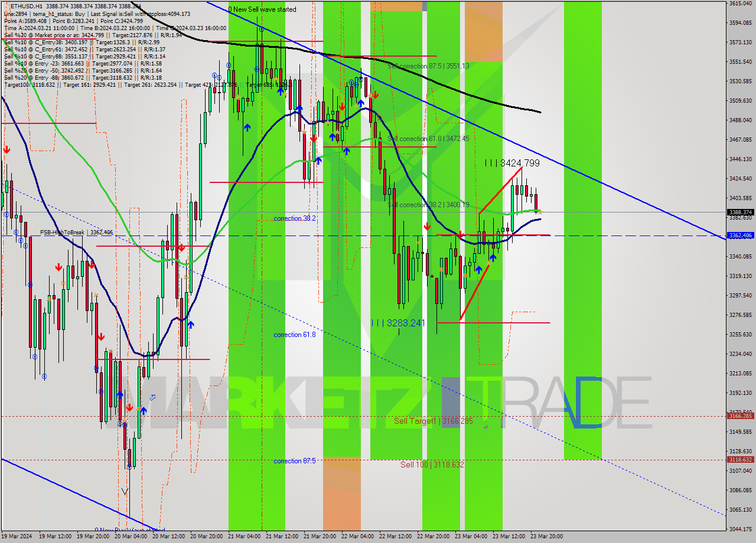Click the 'Sell correction 61.8 | 3472.45' label
Screen dimensions: 756x543
pyautogui.click(x=428, y=139)
